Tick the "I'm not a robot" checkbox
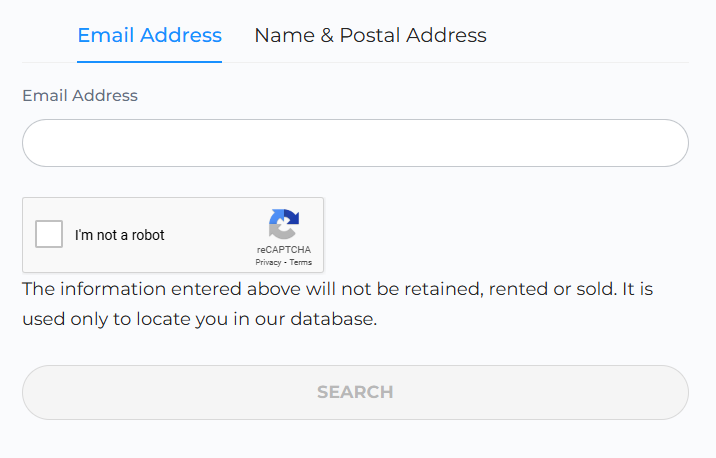This screenshot has height=458, width=716. click(x=49, y=234)
